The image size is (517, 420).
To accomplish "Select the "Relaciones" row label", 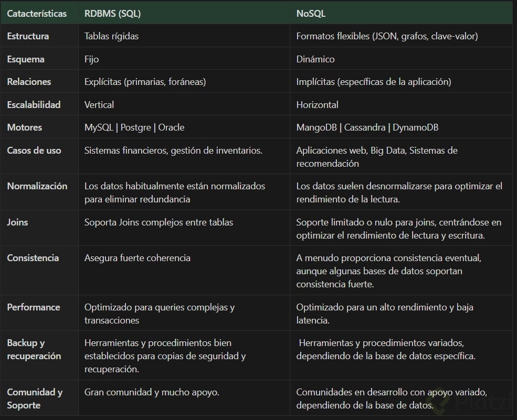I will pos(29,82).
